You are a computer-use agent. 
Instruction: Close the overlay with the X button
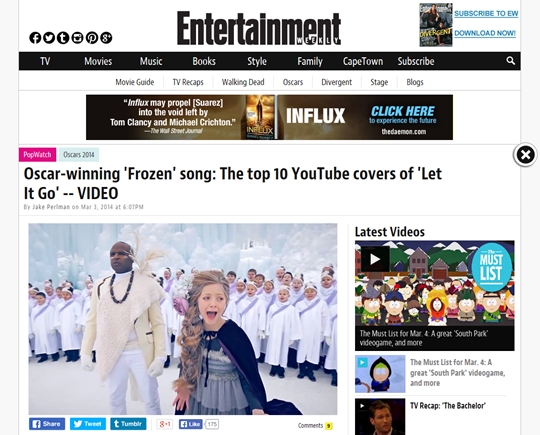(525, 155)
